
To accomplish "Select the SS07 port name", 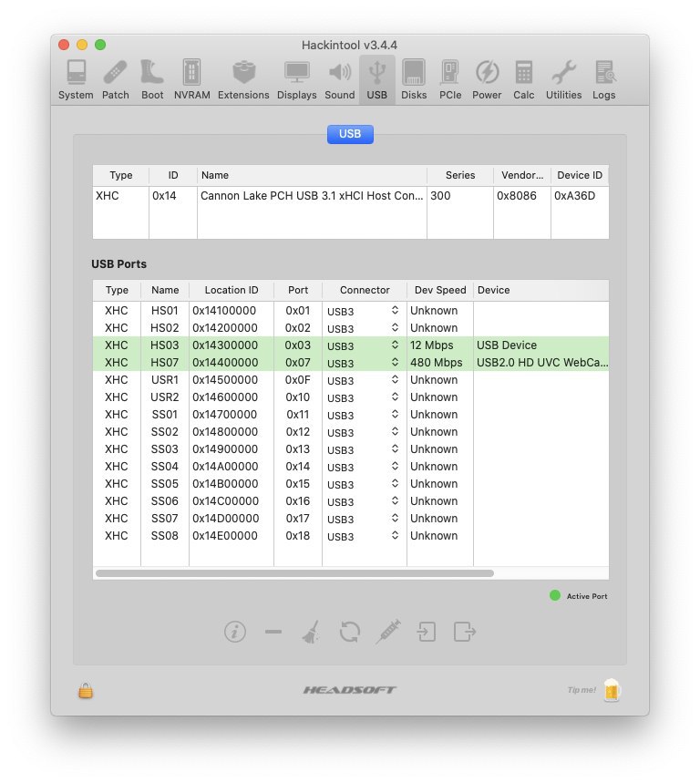I will point(164,519).
